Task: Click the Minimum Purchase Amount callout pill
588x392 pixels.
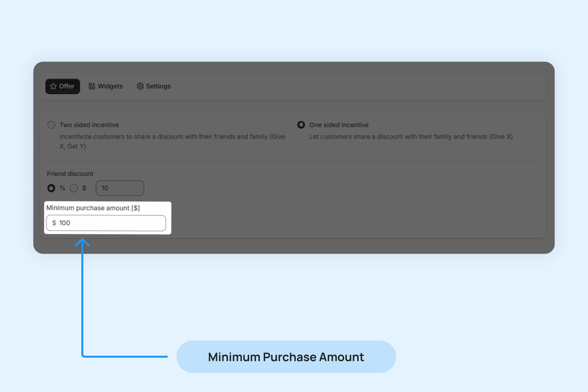Action: (286, 357)
